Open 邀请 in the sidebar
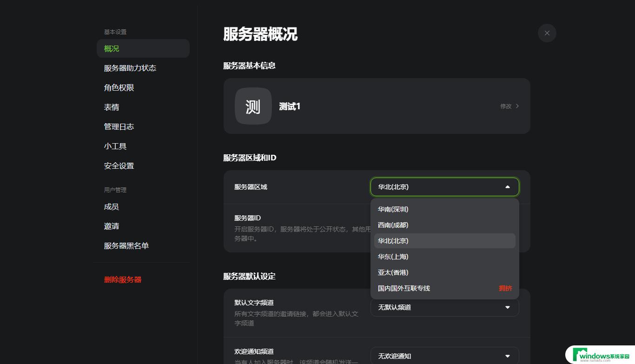This screenshot has width=635, height=364. [x=143, y=226]
